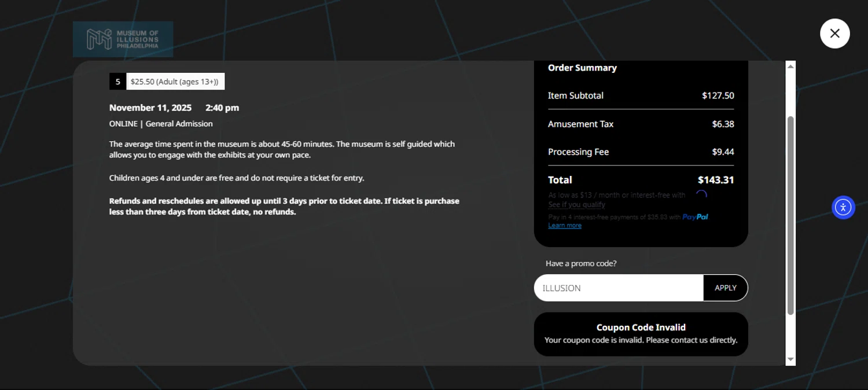868x390 pixels.
Task: Click the Item Subtotal value $127.50
Action: click(x=718, y=95)
